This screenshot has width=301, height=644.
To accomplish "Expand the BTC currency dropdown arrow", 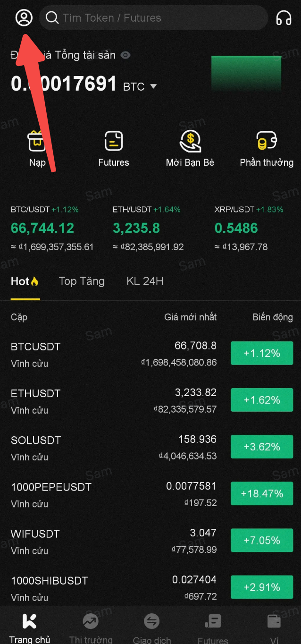I will [x=153, y=86].
